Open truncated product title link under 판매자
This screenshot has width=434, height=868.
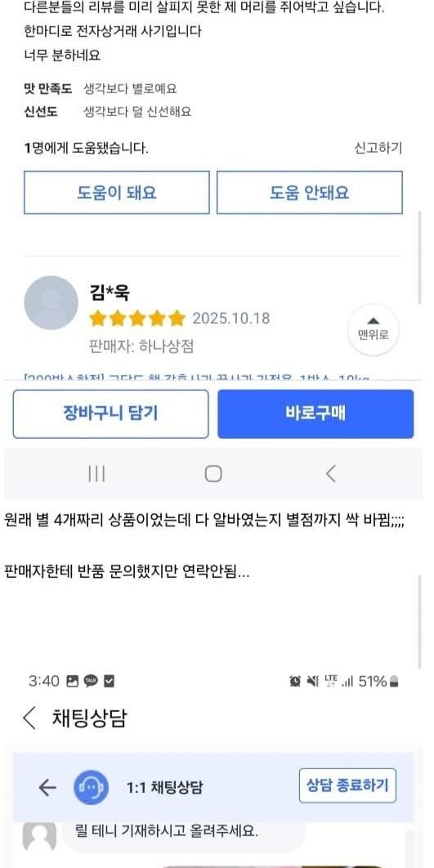pyautogui.click(x=196, y=377)
